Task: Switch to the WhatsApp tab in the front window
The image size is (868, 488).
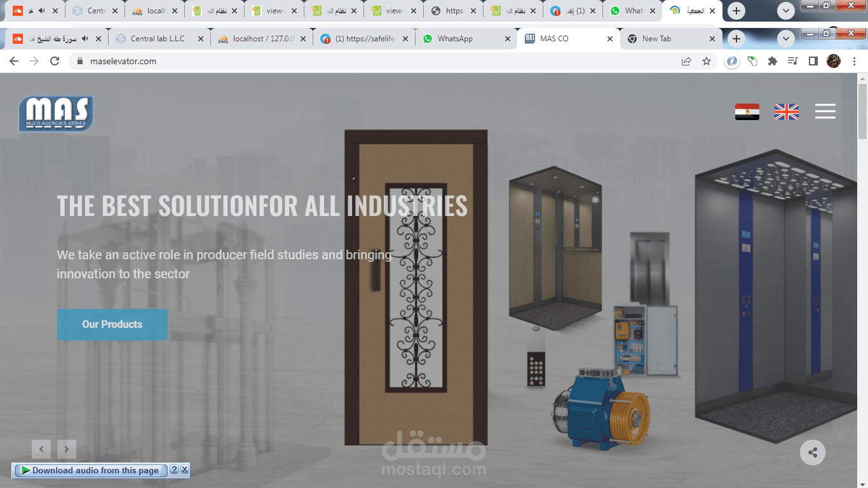Action: pyautogui.click(x=467, y=39)
